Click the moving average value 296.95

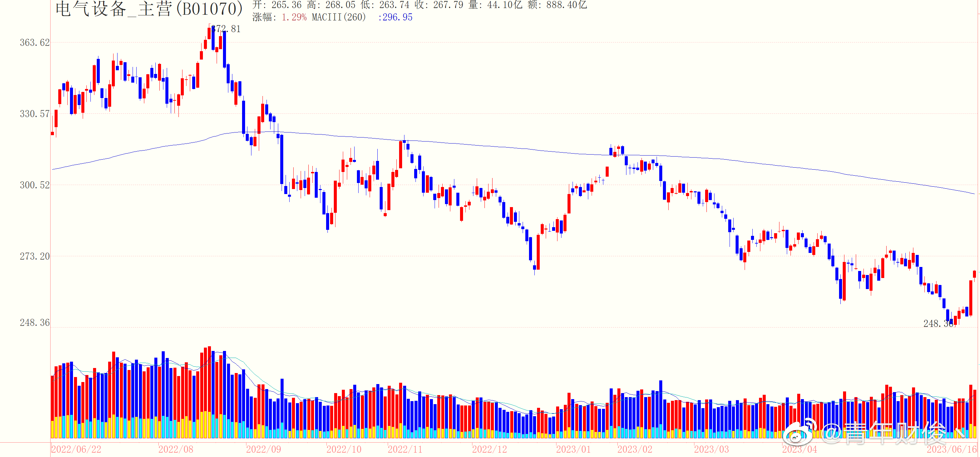(x=397, y=17)
